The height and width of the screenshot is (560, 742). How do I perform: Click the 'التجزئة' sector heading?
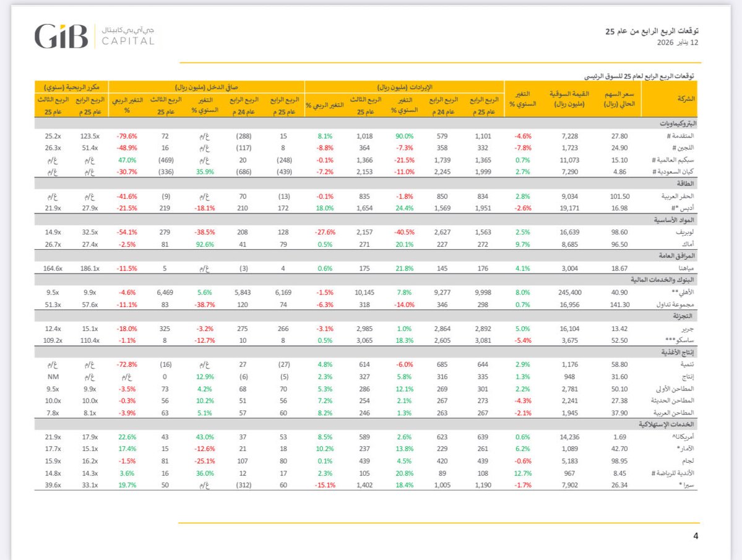684,316
